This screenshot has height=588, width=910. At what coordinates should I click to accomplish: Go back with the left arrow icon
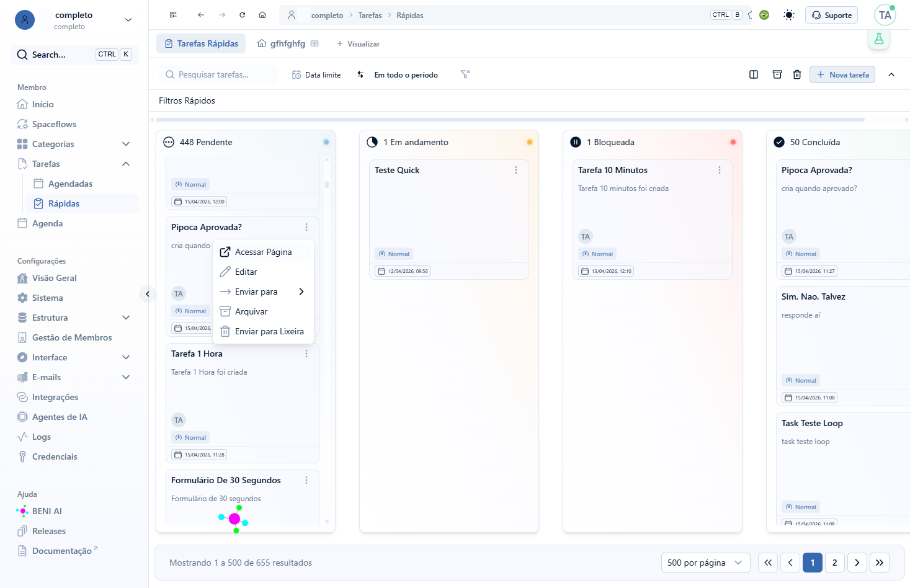(x=201, y=15)
